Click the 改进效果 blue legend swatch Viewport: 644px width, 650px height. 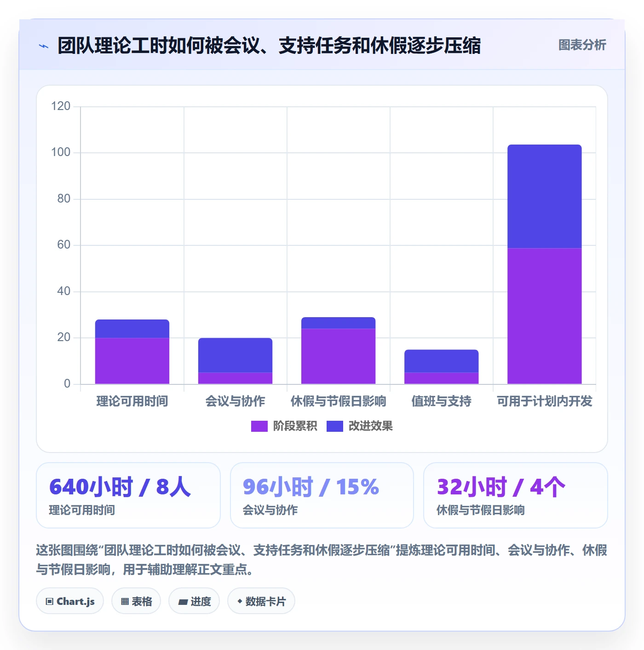[x=334, y=426]
